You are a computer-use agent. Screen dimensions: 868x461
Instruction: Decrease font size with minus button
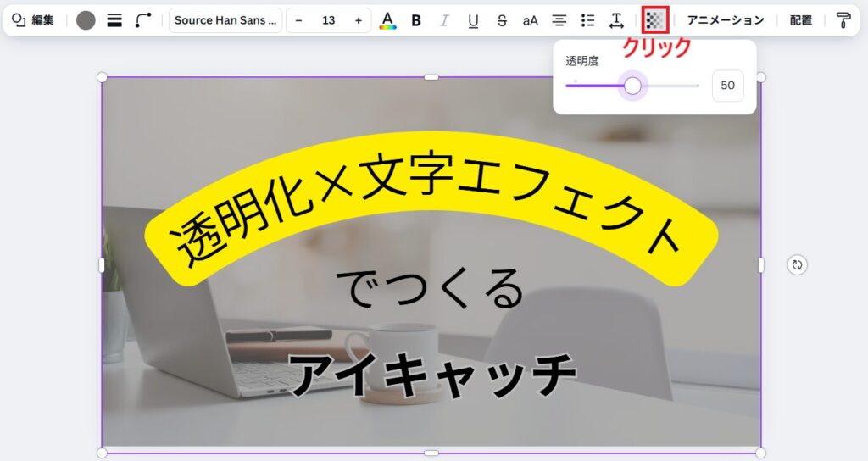pos(298,20)
